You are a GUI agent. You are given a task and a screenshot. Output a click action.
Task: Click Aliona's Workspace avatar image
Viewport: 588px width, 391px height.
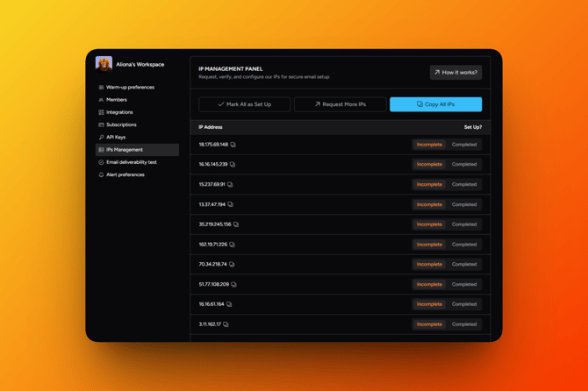coord(104,64)
